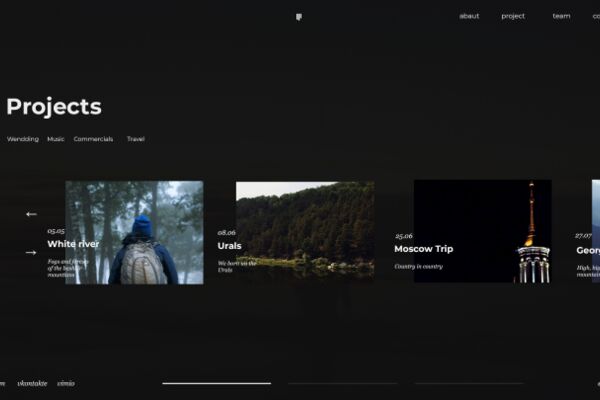The width and height of the screenshot is (600, 400).
Task: Filter projects by Commercials category
Action: click(x=93, y=139)
